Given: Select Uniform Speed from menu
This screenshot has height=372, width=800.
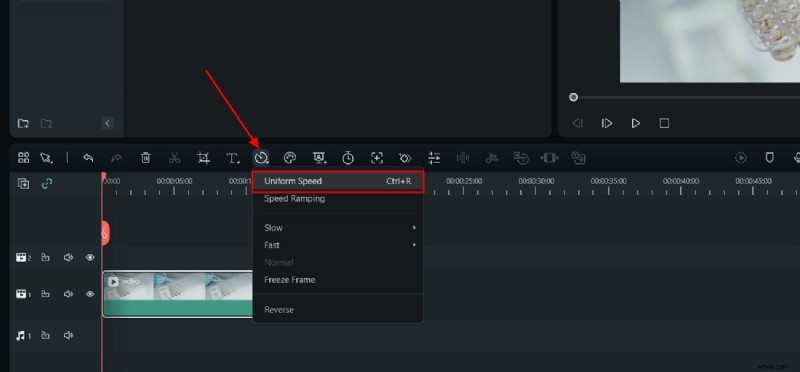Looking at the screenshot, I should [338, 181].
